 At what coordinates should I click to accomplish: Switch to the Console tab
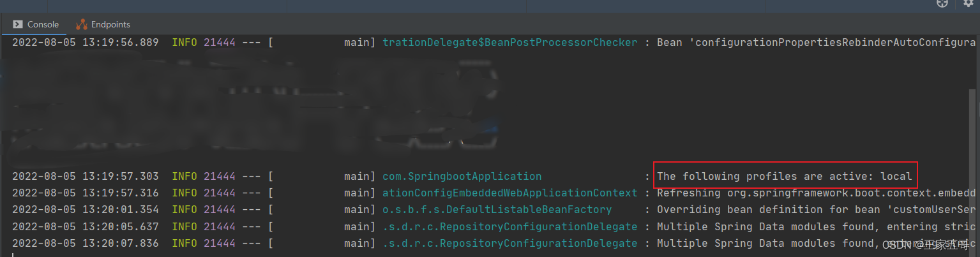click(x=36, y=24)
